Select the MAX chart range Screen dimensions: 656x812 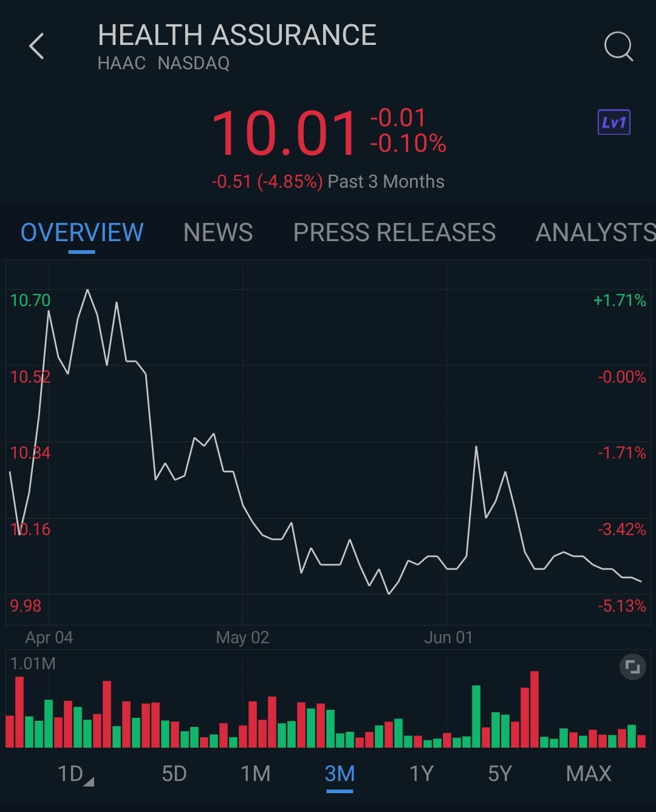tap(589, 774)
